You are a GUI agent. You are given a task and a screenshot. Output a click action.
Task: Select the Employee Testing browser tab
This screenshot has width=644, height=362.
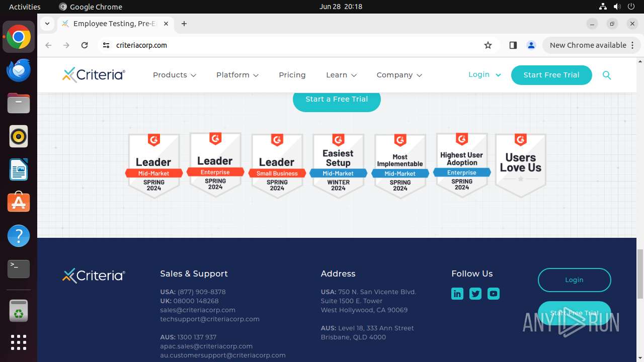pos(116,24)
